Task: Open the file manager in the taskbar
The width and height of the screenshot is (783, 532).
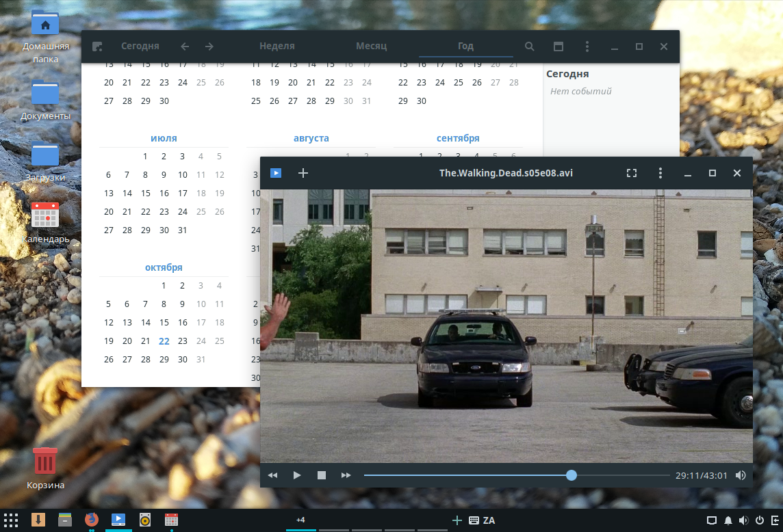Action: click(65, 520)
